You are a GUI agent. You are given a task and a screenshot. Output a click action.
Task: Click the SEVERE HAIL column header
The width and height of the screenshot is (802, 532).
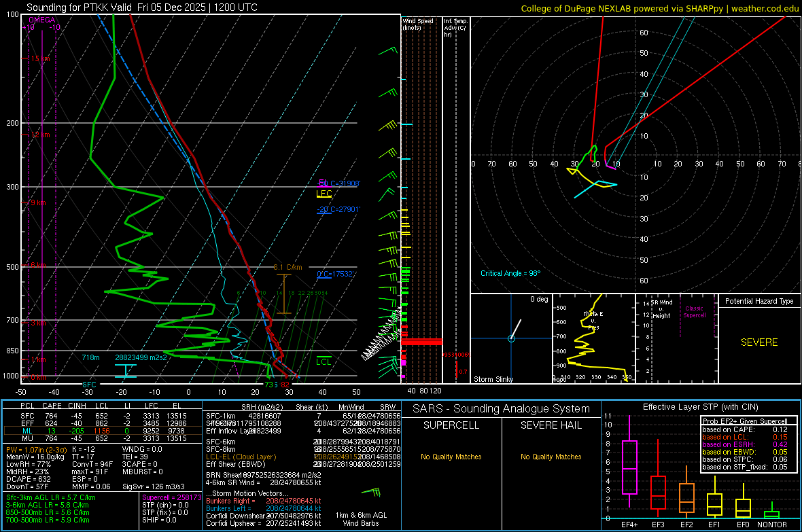551,425
